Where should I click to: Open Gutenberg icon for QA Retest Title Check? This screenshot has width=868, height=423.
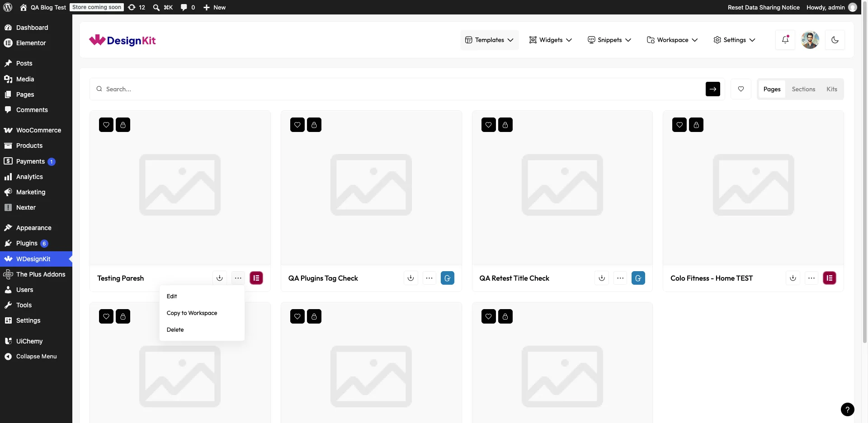click(x=638, y=278)
